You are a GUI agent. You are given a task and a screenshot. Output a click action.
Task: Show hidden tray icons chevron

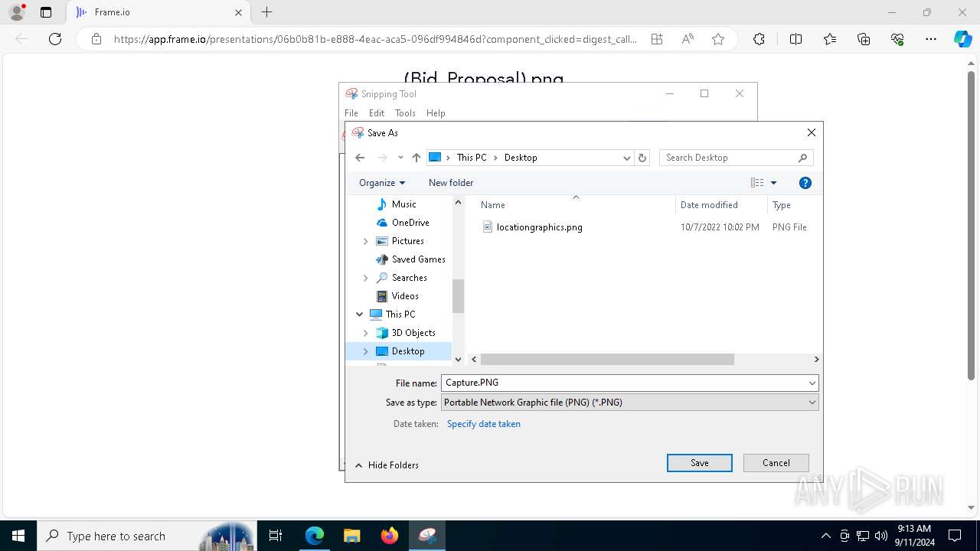(x=825, y=536)
